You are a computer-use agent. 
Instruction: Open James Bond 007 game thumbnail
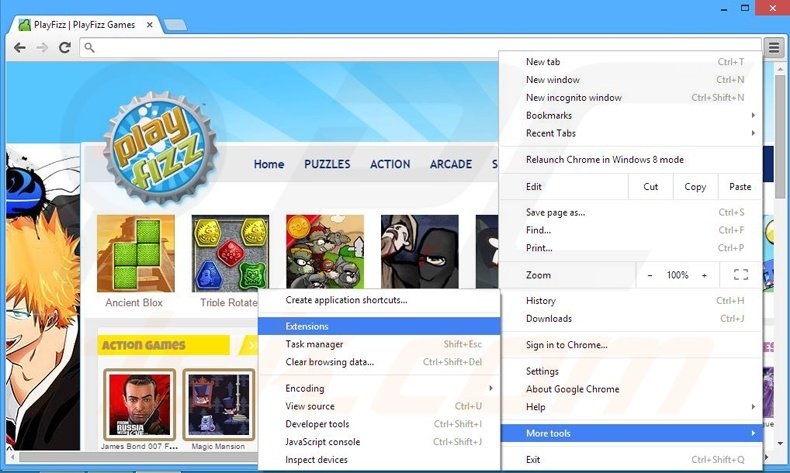click(x=140, y=404)
